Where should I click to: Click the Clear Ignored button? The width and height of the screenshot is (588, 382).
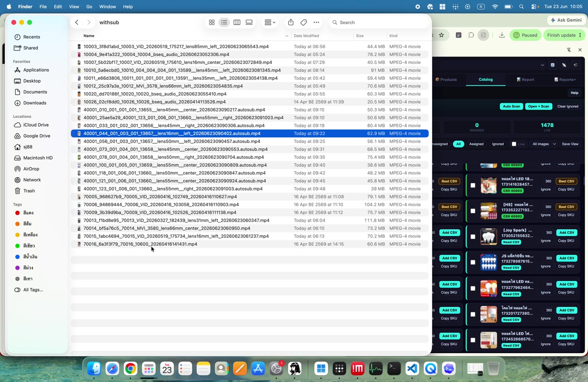point(568,107)
